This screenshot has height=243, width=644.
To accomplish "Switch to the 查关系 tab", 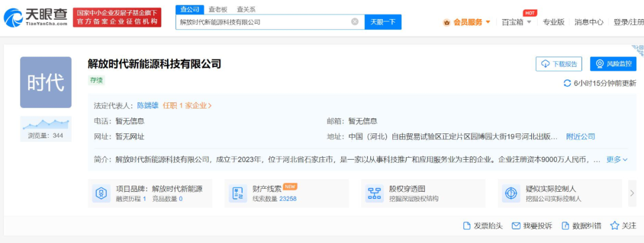I will pyautogui.click(x=246, y=10).
